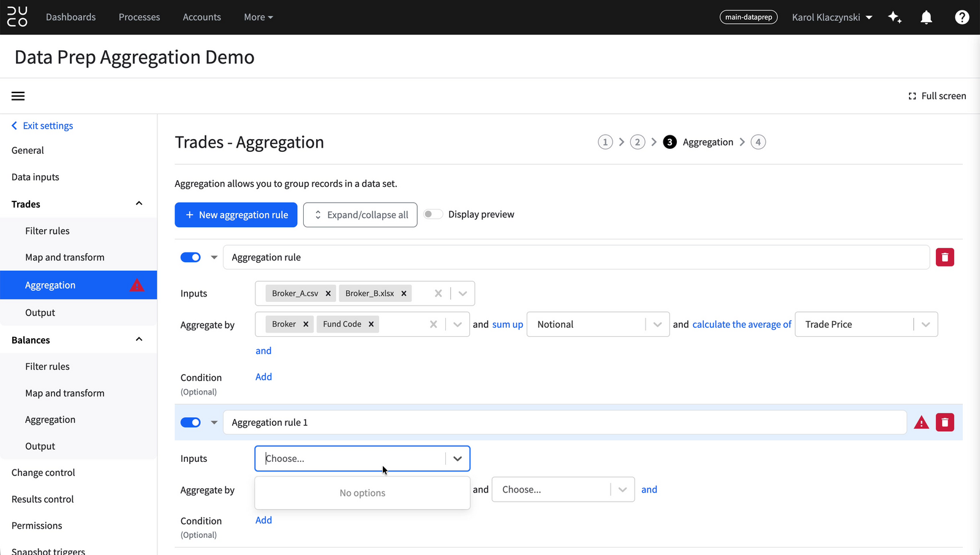Image resolution: width=980 pixels, height=555 pixels.
Task: Open the More menu
Action: tap(258, 17)
